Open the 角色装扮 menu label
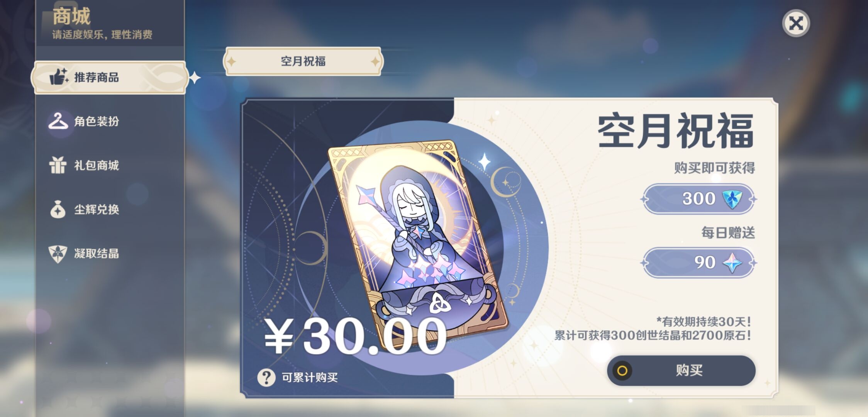This screenshot has height=417, width=868. tap(97, 121)
